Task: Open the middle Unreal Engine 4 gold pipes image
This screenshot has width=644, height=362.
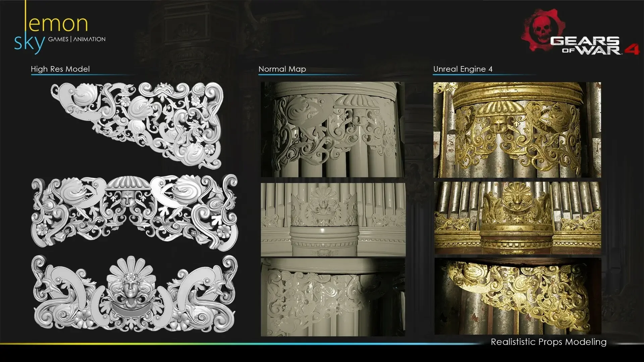Action: (x=518, y=218)
